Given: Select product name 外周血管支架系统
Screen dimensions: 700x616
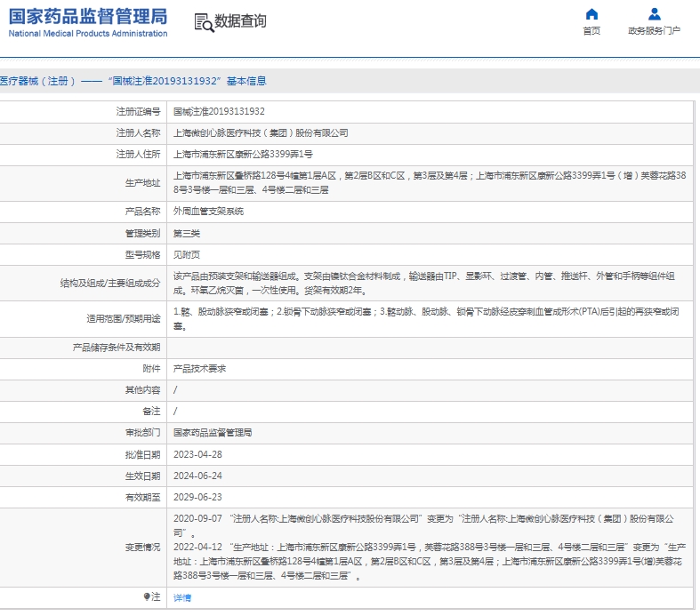Looking at the screenshot, I should [x=208, y=212].
